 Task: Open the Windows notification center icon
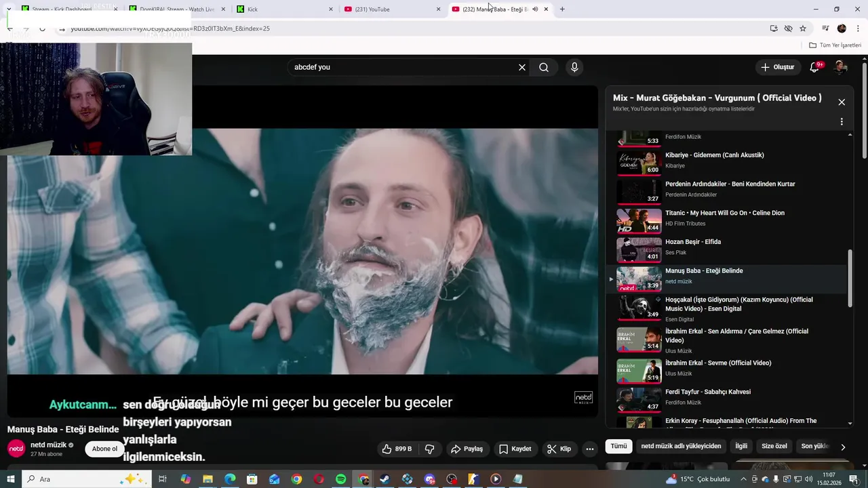point(853,479)
